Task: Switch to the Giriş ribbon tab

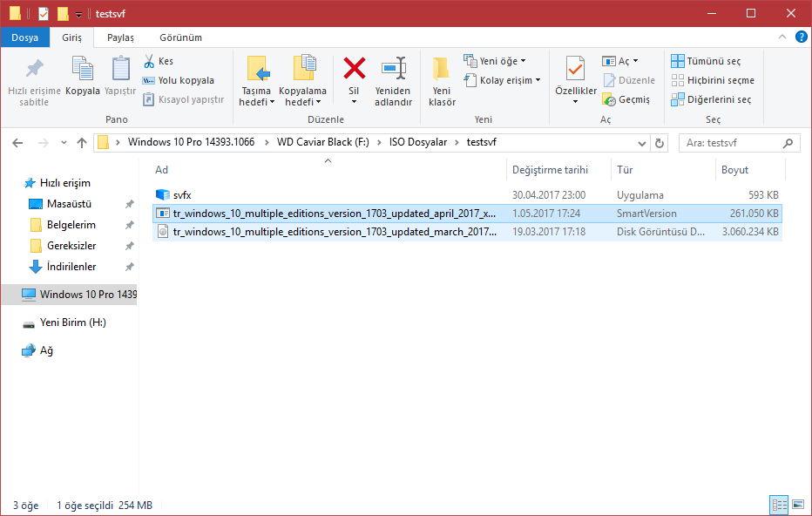Action: pos(72,37)
